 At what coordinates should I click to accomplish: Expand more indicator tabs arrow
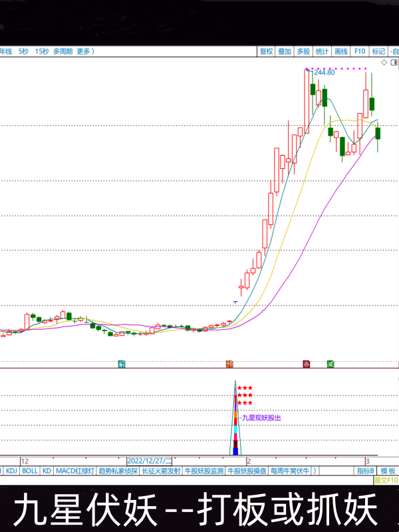pyautogui.click(x=315, y=471)
